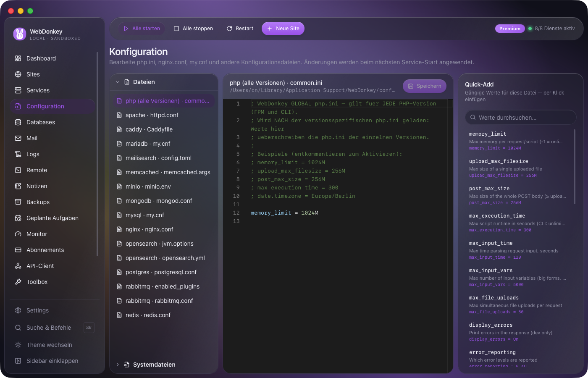Image resolution: width=588 pixels, height=378 pixels.
Task: Select php common.ini file
Action: [x=164, y=101]
